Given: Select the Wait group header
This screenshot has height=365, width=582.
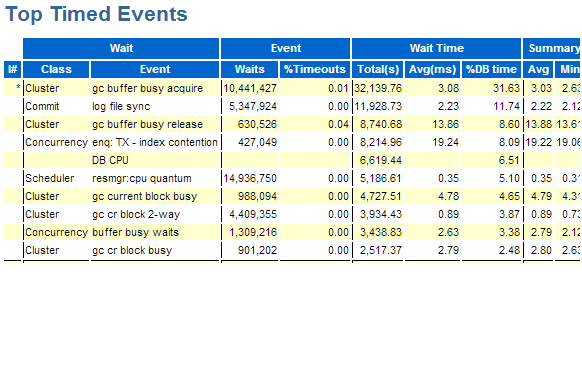Looking at the screenshot, I should click(x=121, y=48).
